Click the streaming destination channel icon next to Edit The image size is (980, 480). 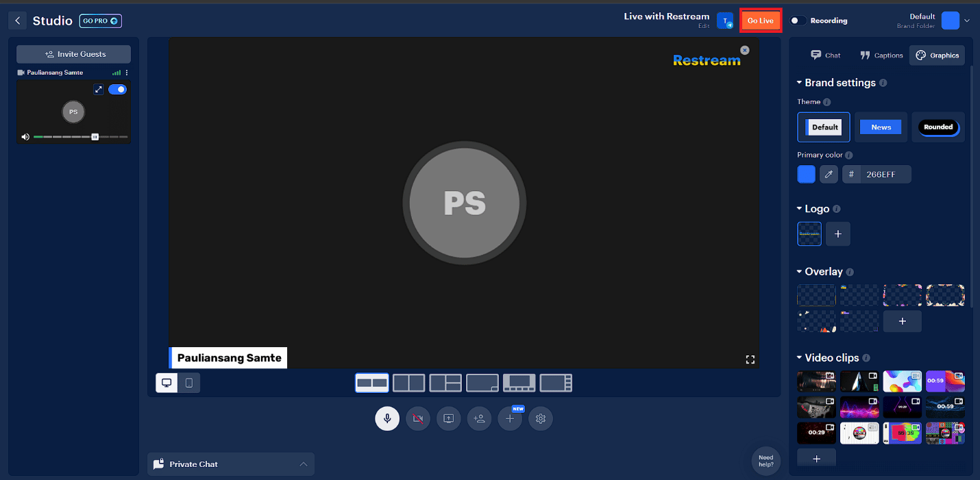tap(725, 21)
